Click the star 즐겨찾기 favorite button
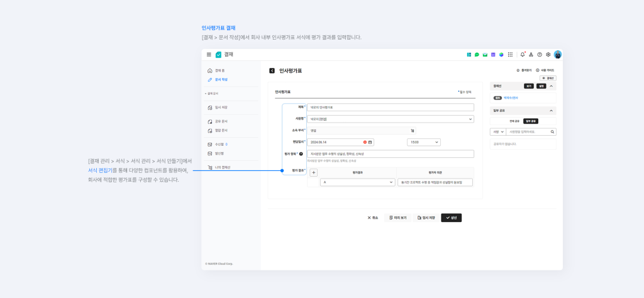 tap(524, 70)
